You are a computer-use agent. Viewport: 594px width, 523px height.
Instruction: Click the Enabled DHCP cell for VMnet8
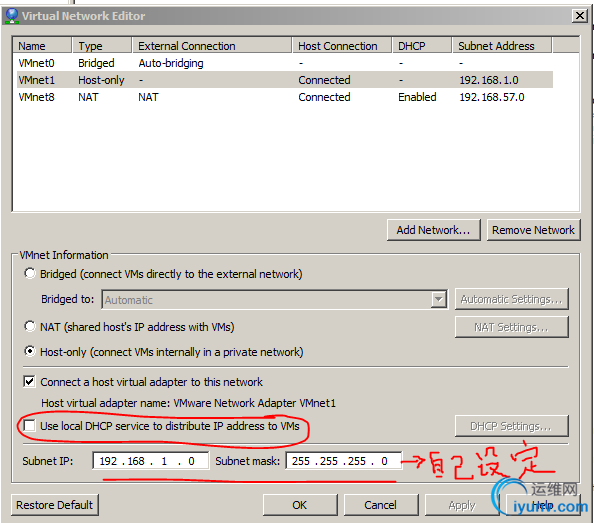coord(417,97)
